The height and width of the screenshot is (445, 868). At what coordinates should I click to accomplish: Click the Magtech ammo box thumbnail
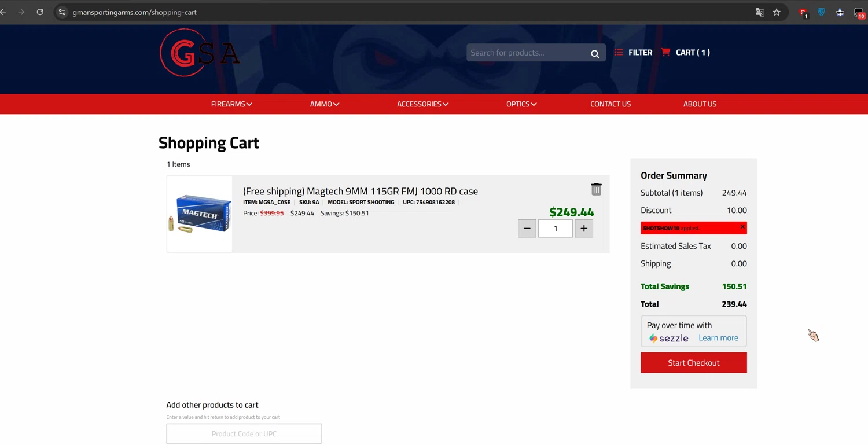point(200,214)
